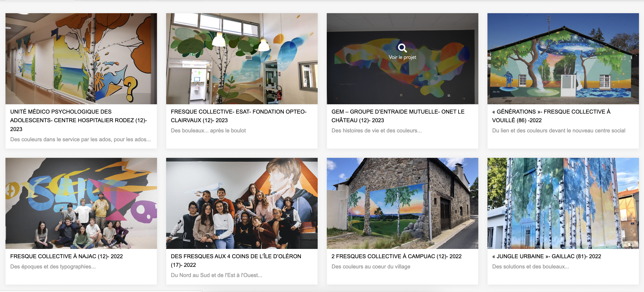Click 'Voir le projet' overlay text
The image size is (644, 292).
click(402, 57)
